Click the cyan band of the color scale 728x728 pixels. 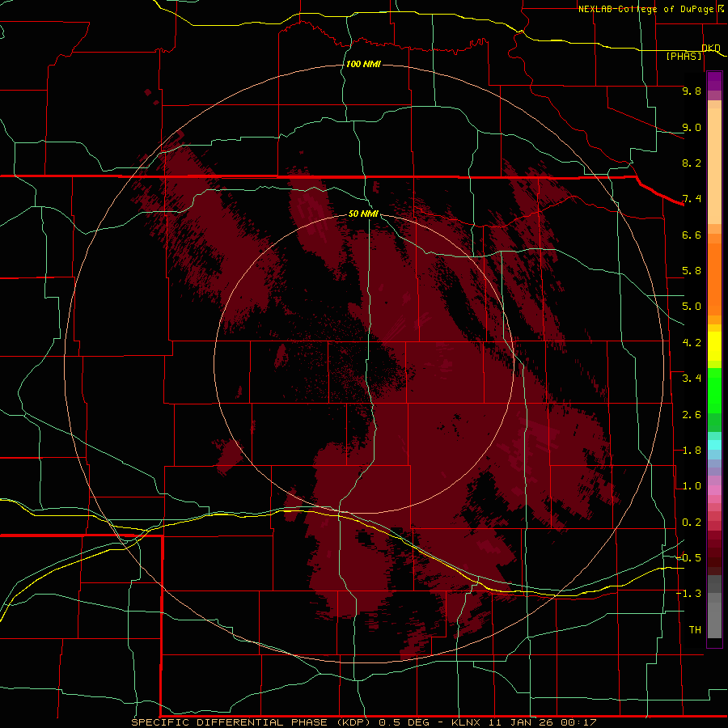pyautogui.click(x=714, y=445)
